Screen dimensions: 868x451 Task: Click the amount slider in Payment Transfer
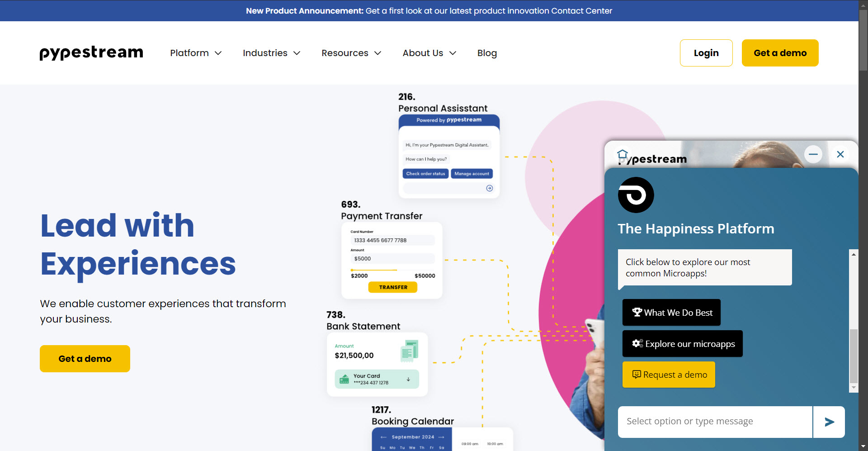[x=374, y=270]
